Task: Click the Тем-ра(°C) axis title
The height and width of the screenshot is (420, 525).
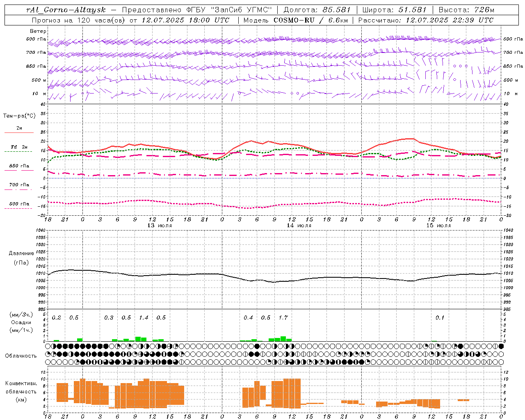Action: tap(19, 116)
